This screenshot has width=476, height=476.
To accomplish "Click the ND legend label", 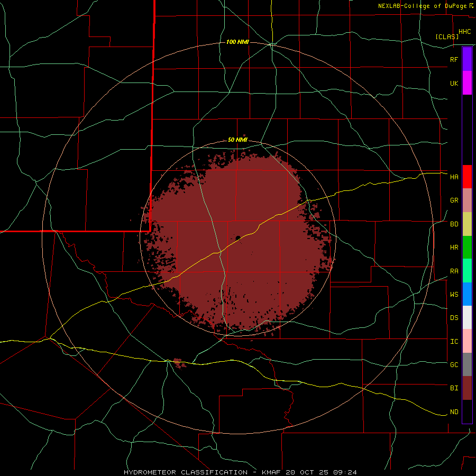I will click(x=454, y=412).
